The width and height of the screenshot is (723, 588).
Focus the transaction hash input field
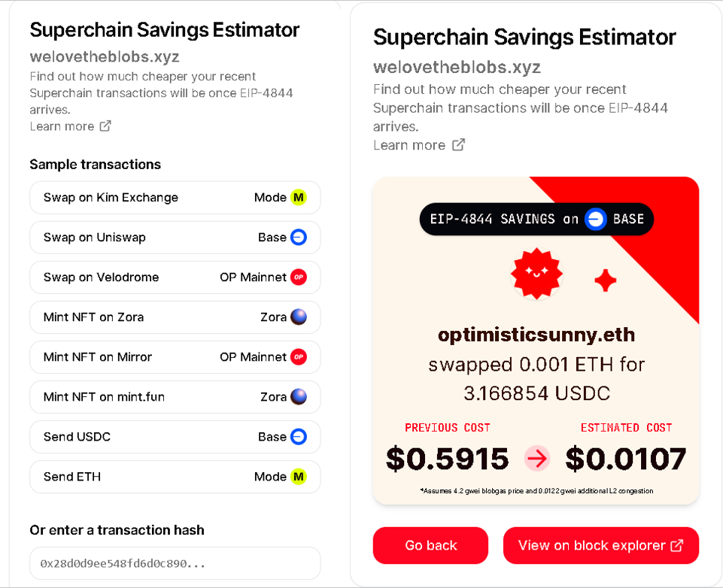175,563
